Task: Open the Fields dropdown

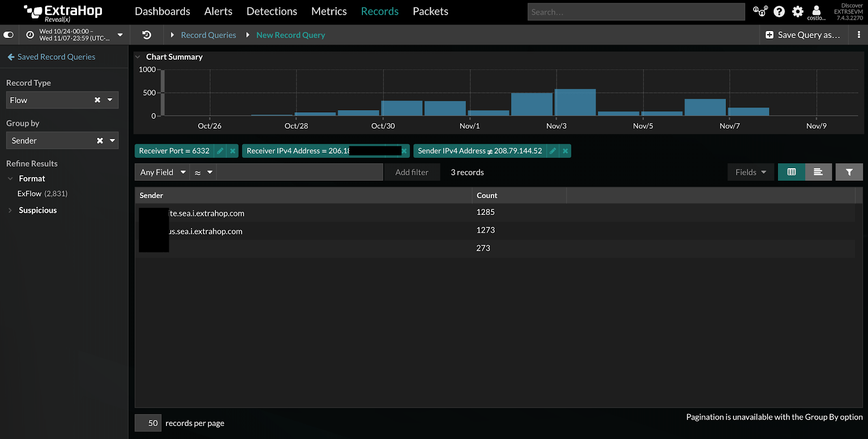Action: click(x=751, y=172)
